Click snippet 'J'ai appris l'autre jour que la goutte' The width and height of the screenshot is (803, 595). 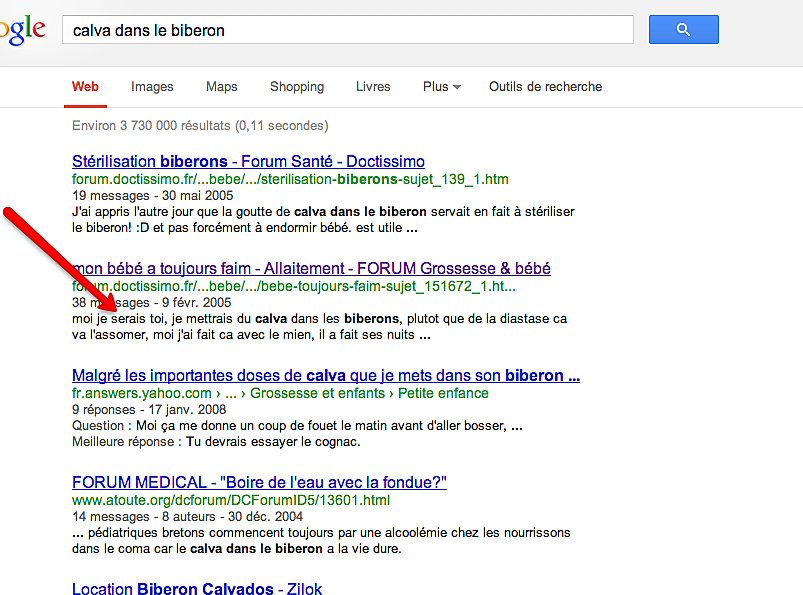coord(323,211)
